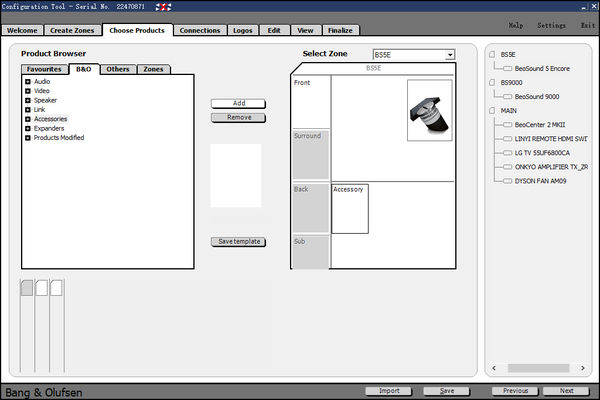
Task: Switch to the Connections tab
Action: point(200,31)
